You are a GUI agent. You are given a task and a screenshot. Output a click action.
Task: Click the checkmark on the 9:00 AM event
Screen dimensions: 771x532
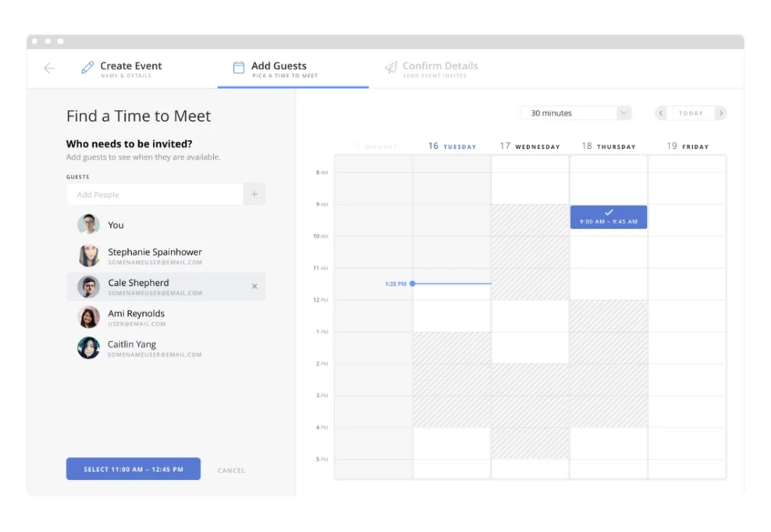[x=608, y=214]
